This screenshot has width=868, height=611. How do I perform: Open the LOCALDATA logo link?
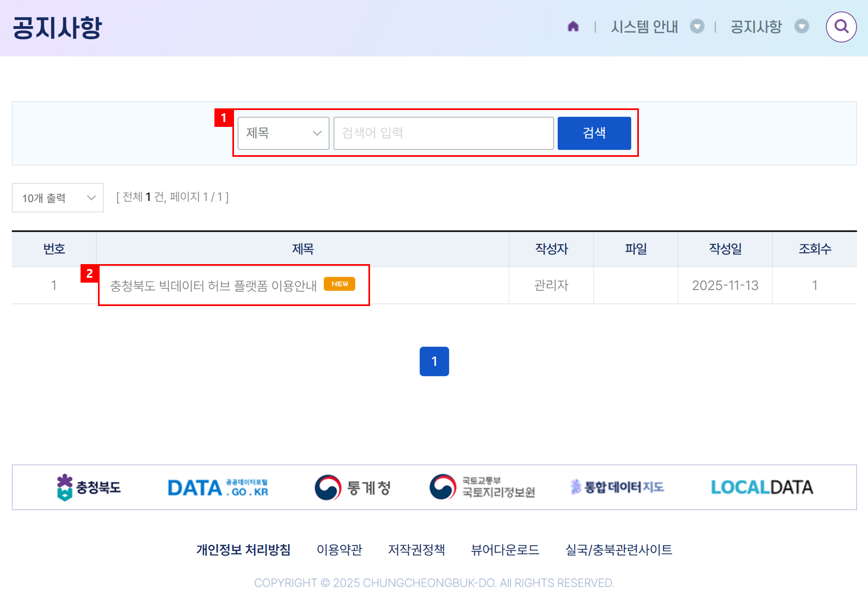click(x=761, y=487)
